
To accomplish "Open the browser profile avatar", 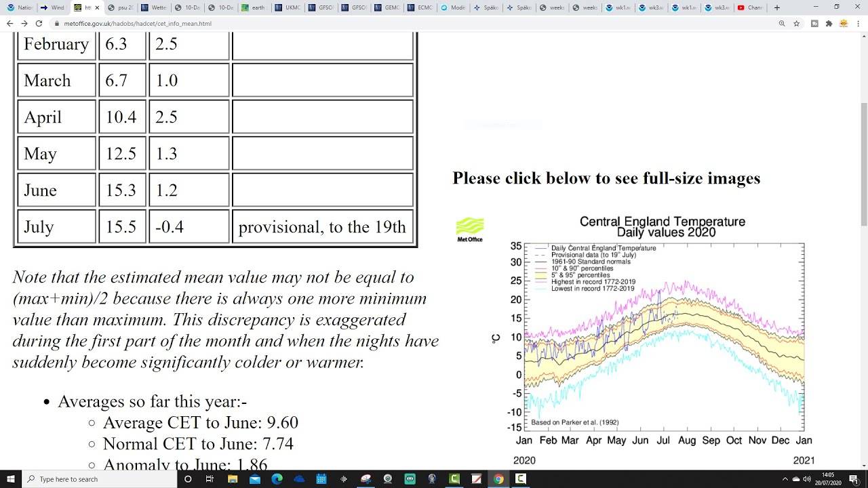I will pyautogui.click(x=844, y=23).
